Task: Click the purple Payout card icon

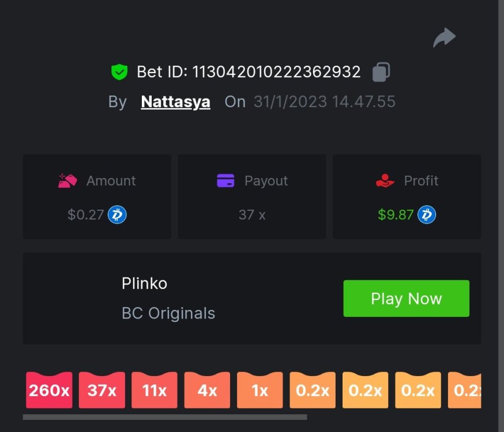Action: 225,181
